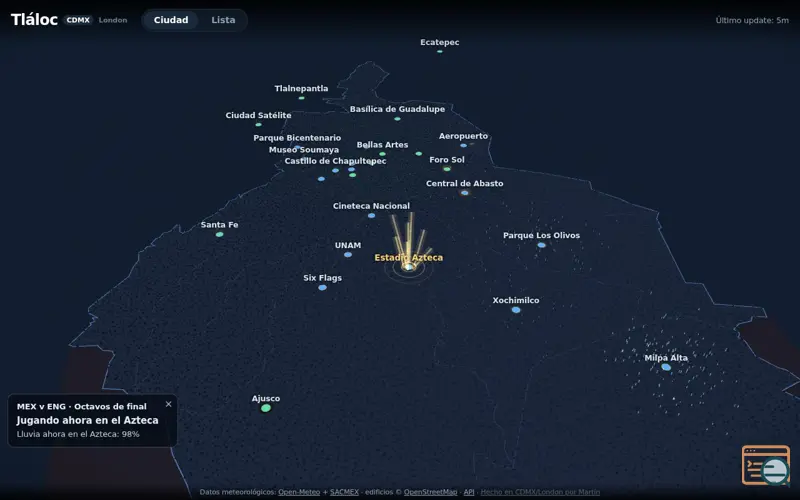Click the Central de Abasto marker dot
Image resolution: width=800 pixels, height=500 pixels.
[464, 193]
